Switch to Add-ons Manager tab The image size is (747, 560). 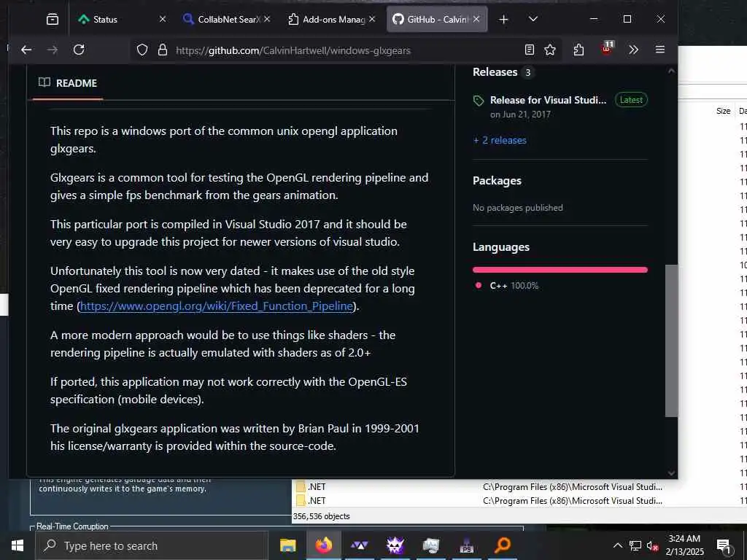tap(328, 19)
